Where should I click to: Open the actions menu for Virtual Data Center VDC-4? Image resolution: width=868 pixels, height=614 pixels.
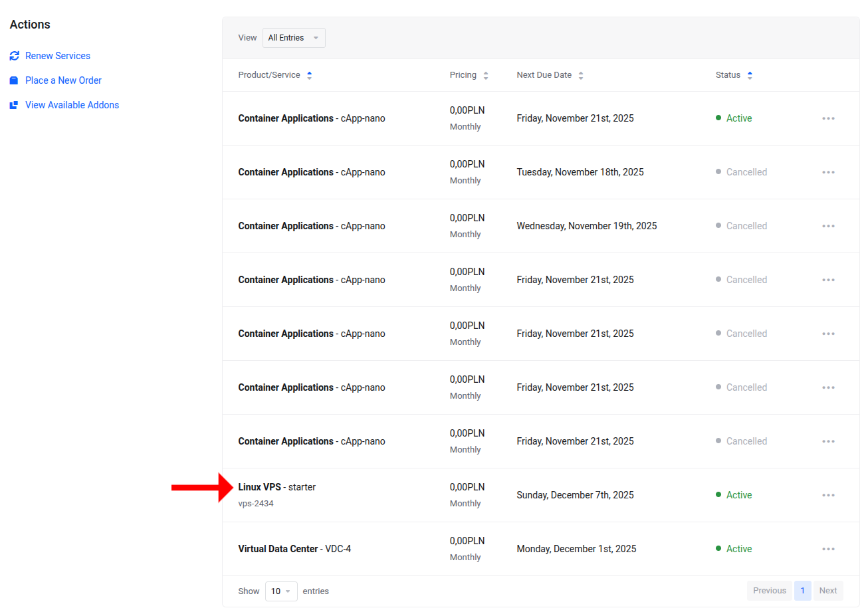pos(828,548)
